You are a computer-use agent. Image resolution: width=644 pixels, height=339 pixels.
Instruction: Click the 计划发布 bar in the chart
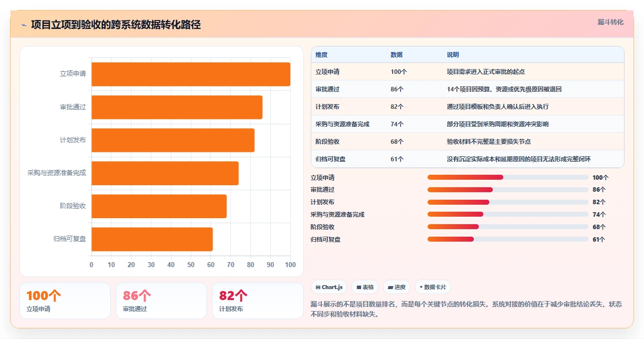[173, 140]
